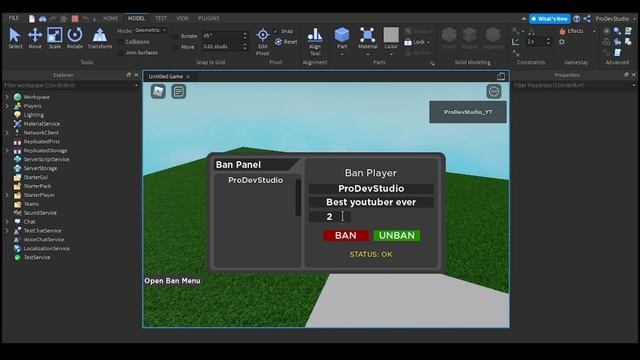Image resolution: width=640 pixels, height=360 pixels.
Task: Toggle the Rotate snap checkbox
Action: (176, 36)
